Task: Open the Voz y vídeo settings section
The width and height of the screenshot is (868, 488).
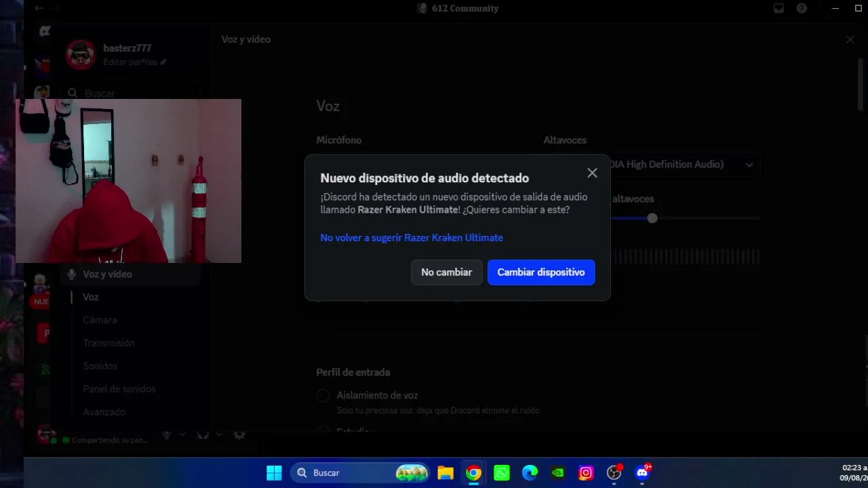Action: pos(130,274)
